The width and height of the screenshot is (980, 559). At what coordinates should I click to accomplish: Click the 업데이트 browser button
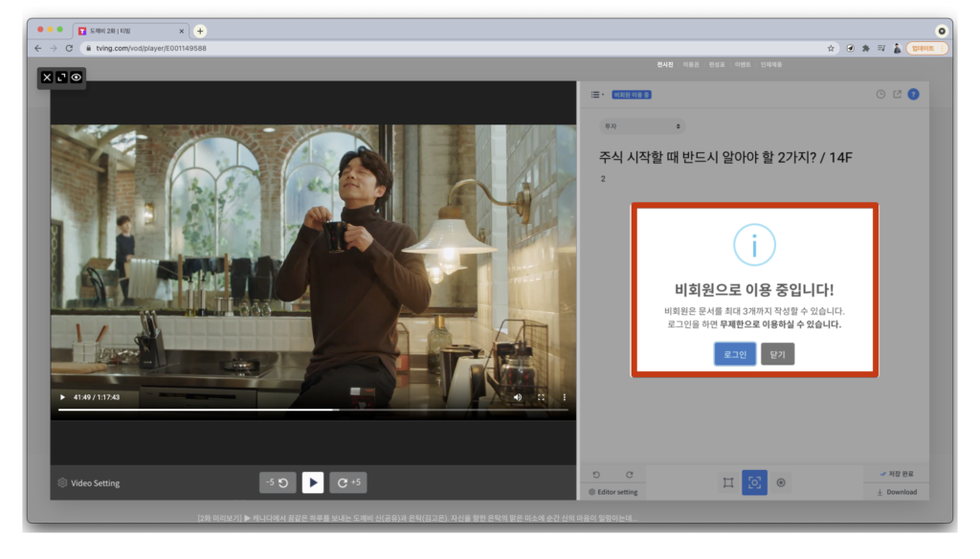(926, 48)
